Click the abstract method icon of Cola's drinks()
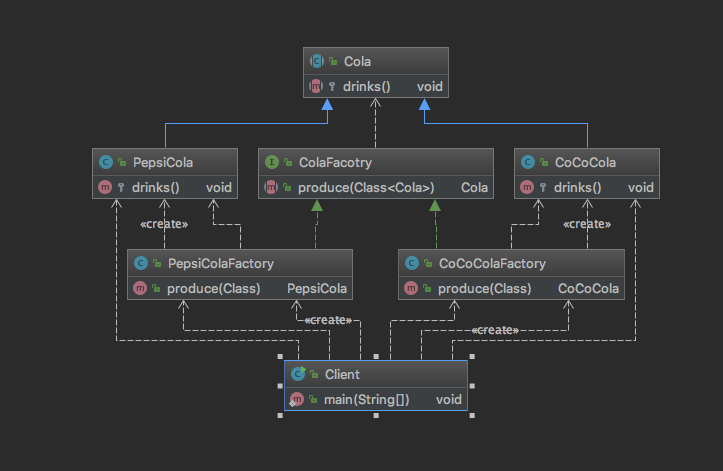This screenshot has height=471, width=723. 316,86
